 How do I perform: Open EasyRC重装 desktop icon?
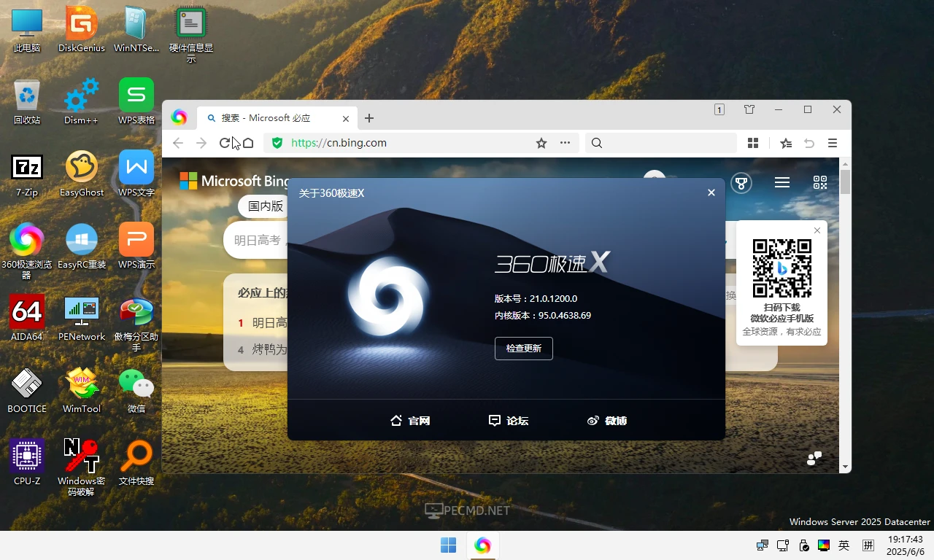82,246
